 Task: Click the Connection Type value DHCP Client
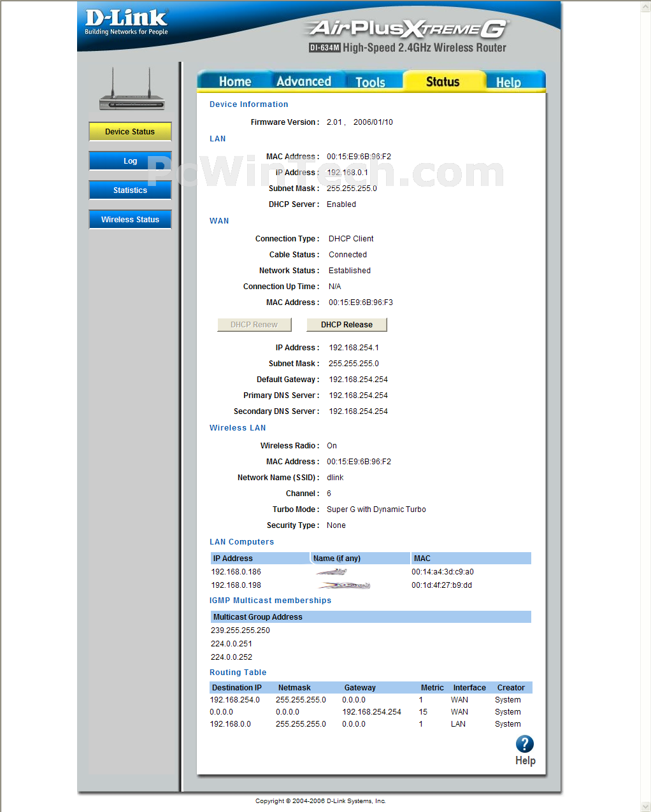click(351, 239)
